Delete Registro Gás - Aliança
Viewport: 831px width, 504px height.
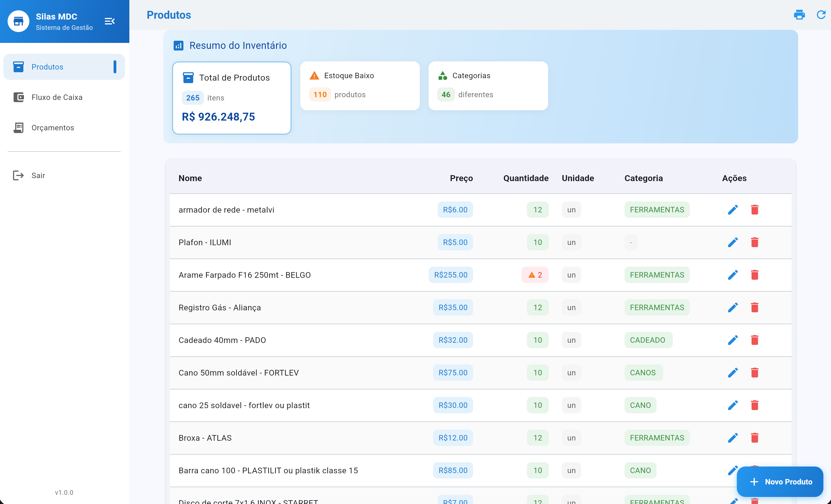(754, 307)
